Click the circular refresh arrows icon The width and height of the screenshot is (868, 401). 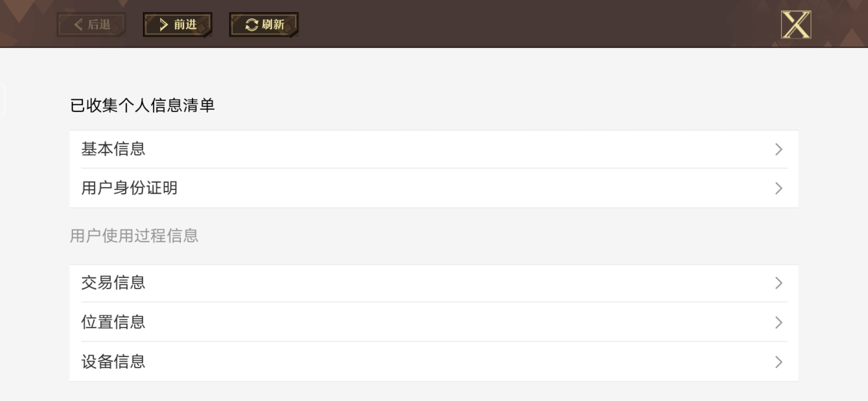pos(251,25)
